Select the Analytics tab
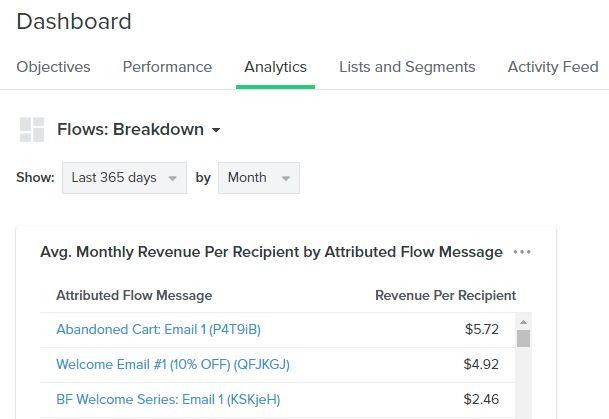The height and width of the screenshot is (419, 609). 275,67
